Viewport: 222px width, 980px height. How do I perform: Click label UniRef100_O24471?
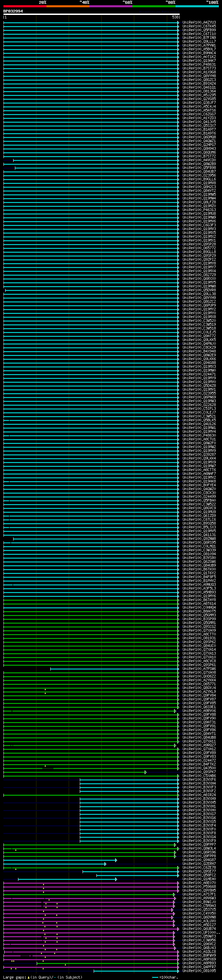[199, 374]
